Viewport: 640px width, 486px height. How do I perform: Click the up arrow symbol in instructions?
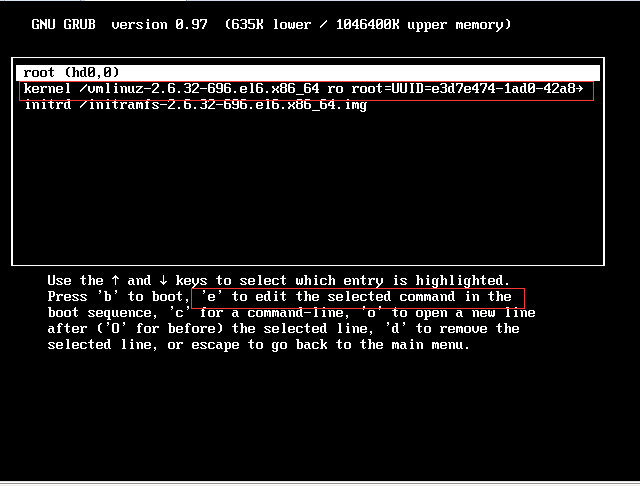(116, 280)
